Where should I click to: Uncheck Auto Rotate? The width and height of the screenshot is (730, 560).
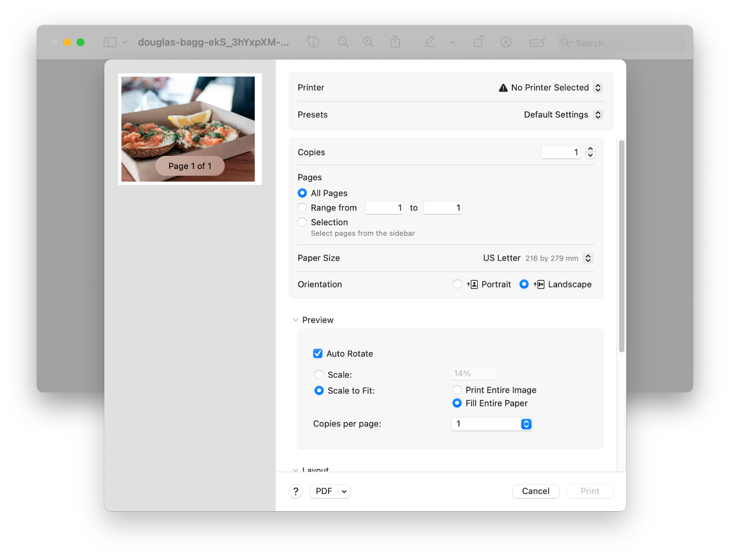[318, 353]
